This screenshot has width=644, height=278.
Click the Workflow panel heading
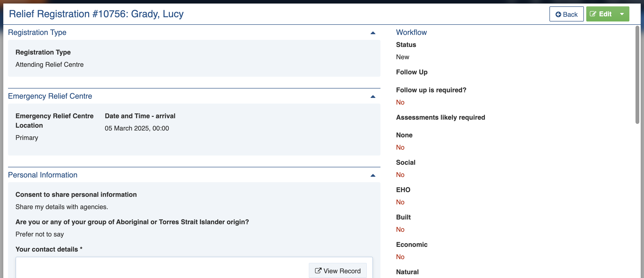[x=411, y=32]
